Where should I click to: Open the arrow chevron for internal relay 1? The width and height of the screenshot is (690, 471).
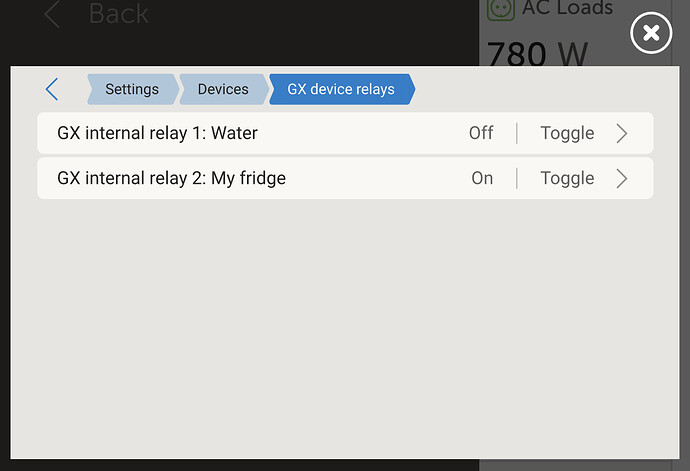pos(622,133)
